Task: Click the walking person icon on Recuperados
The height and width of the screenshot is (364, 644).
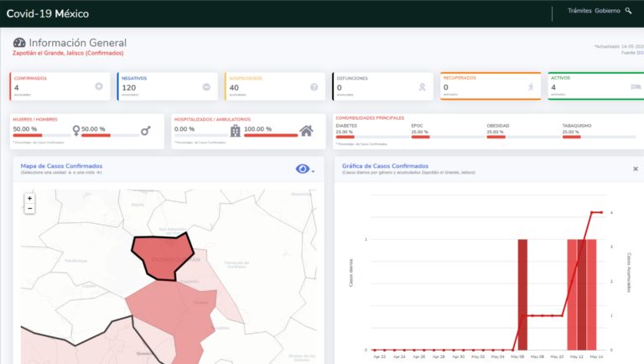Action: tap(530, 86)
